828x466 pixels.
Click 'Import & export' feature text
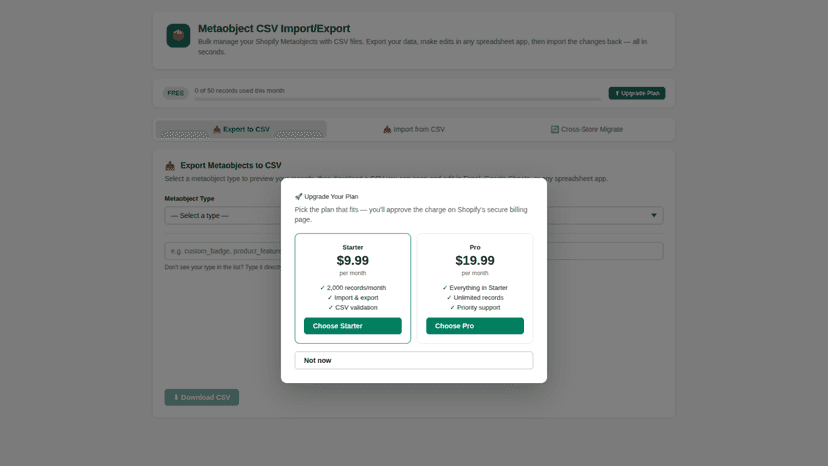pos(353,297)
